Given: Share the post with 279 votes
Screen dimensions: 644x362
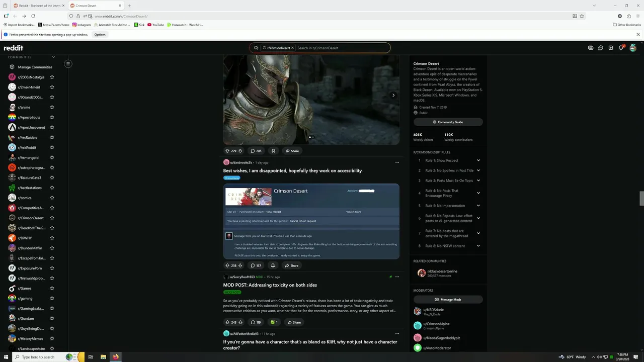Looking at the screenshot, I should pyautogui.click(x=292, y=151).
